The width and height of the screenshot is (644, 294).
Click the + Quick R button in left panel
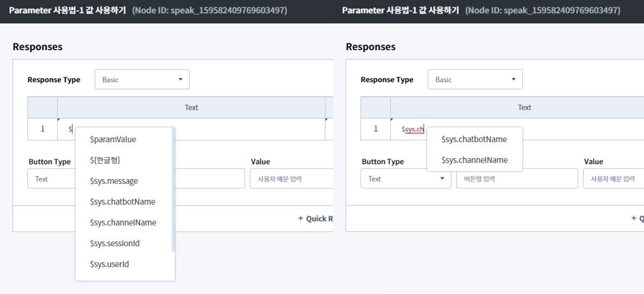click(315, 219)
